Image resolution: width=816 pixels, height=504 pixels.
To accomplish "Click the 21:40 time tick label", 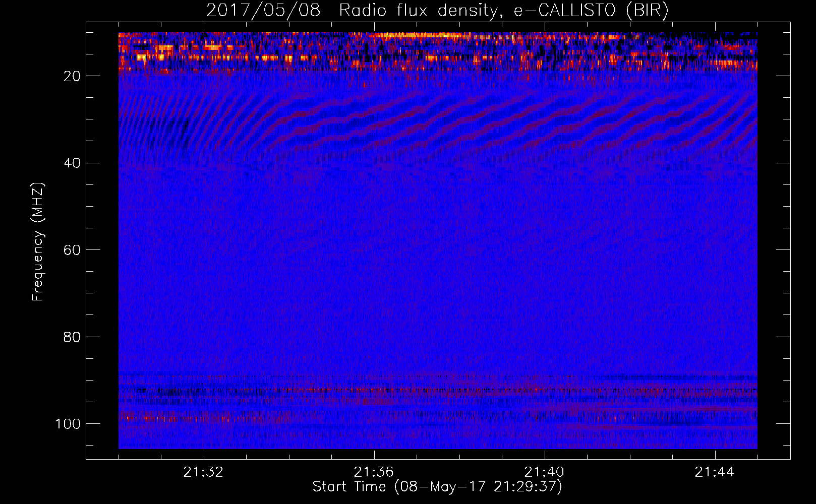I will [x=544, y=472].
